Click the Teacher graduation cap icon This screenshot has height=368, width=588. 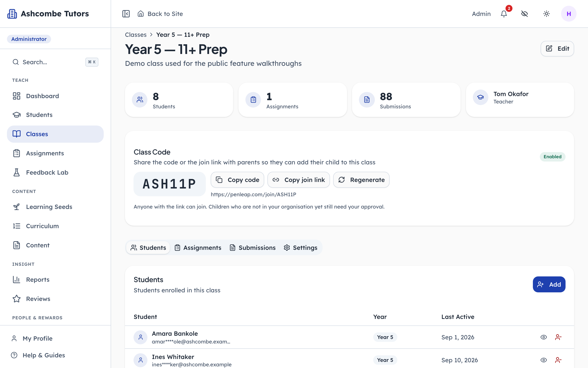pos(480,97)
